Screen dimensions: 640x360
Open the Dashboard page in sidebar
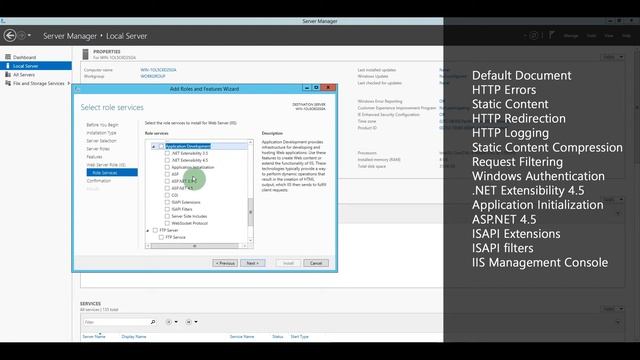pyautogui.click(x=24, y=57)
